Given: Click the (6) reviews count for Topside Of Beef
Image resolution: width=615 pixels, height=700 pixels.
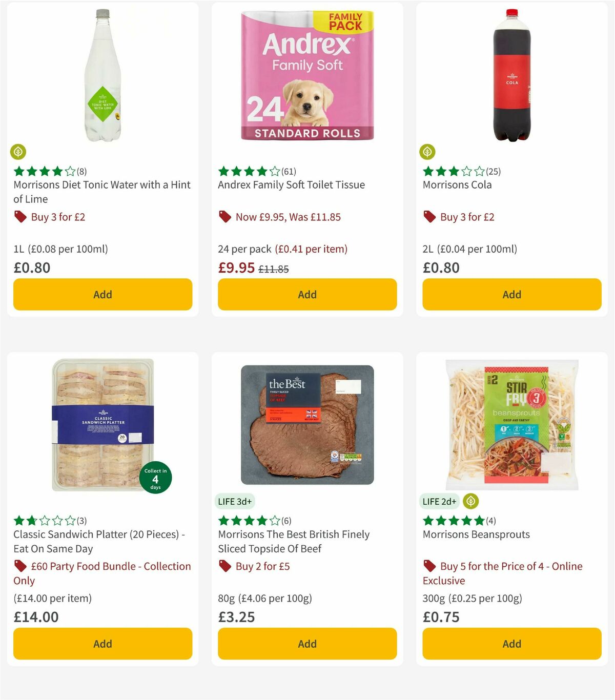Looking at the screenshot, I should tap(286, 521).
